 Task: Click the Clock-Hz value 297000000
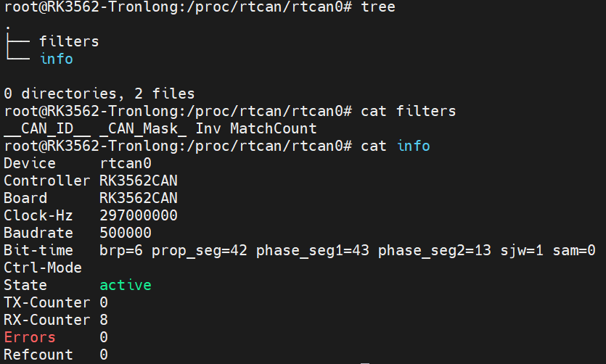tap(139, 215)
